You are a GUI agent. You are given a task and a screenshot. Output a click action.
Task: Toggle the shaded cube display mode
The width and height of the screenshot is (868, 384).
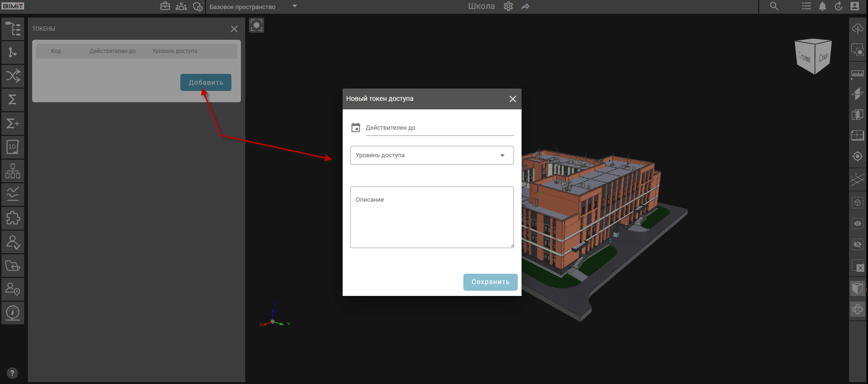click(857, 288)
